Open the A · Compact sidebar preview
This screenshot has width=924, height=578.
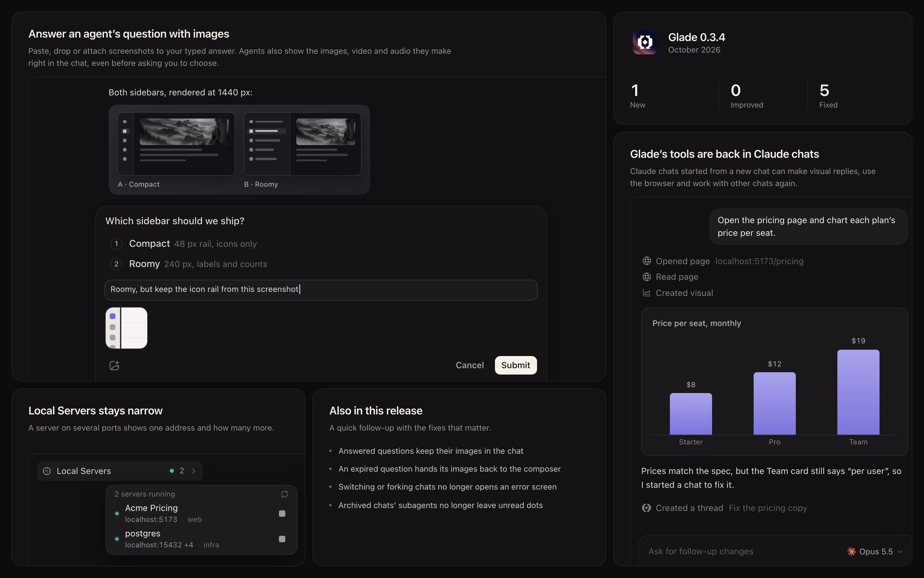176,144
